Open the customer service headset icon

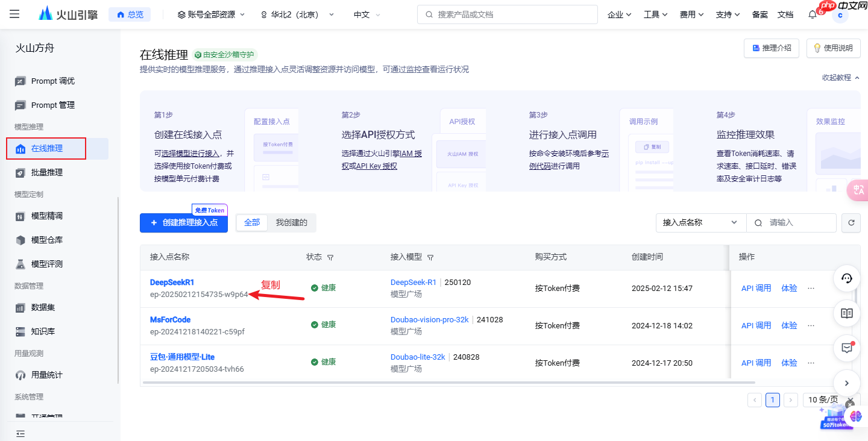[846, 278]
